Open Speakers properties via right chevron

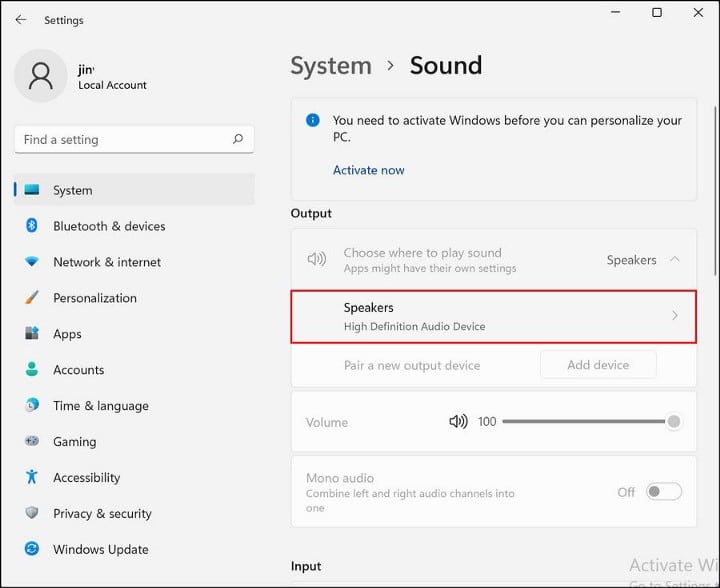point(675,315)
